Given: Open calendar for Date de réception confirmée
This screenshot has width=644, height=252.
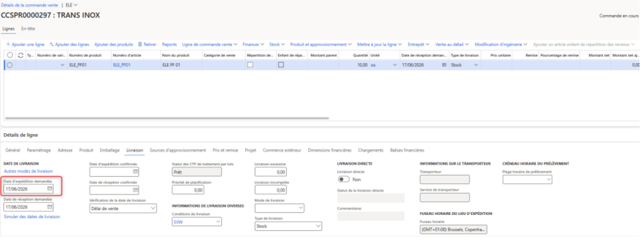Looking at the screenshot, I should click(x=135, y=190).
